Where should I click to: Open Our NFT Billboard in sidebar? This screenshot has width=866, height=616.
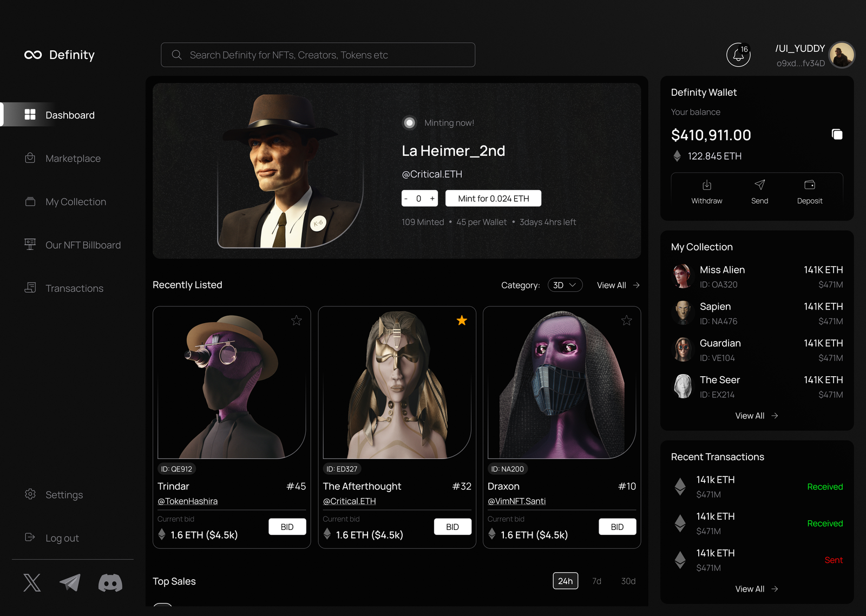(x=73, y=245)
